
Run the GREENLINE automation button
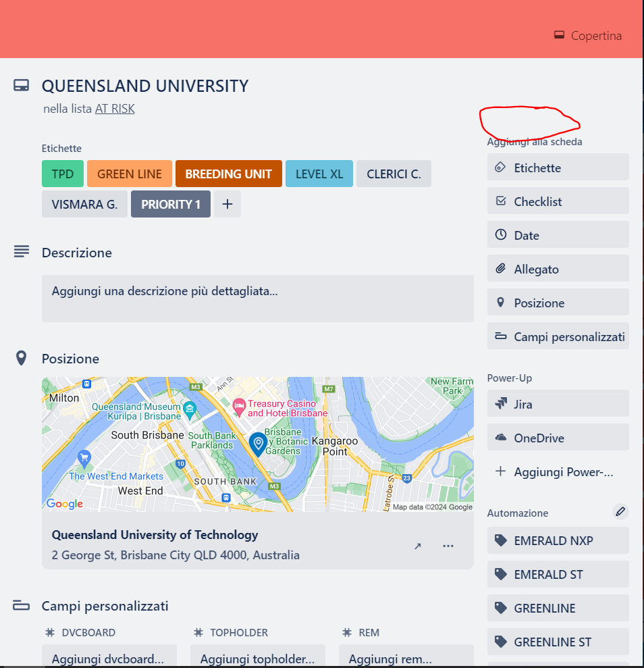558,608
